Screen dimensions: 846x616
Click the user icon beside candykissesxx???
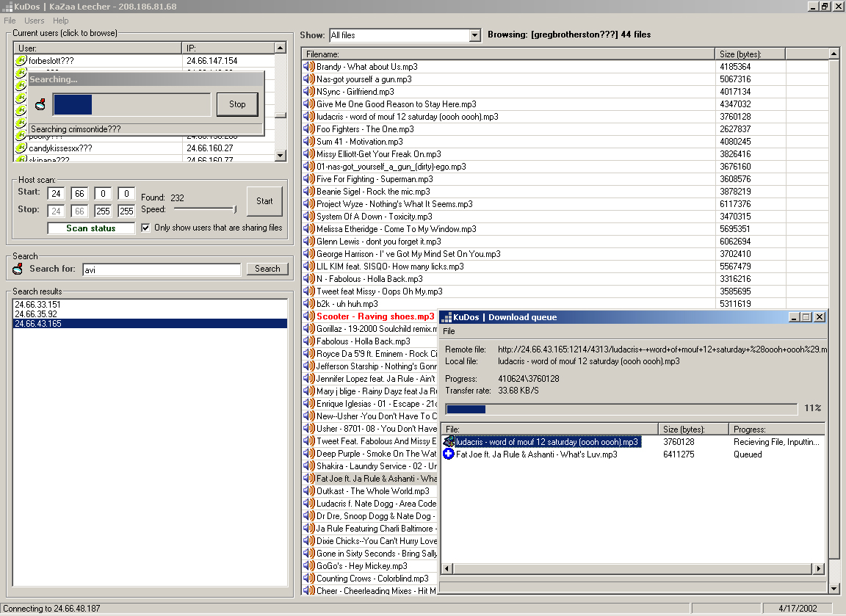point(21,148)
